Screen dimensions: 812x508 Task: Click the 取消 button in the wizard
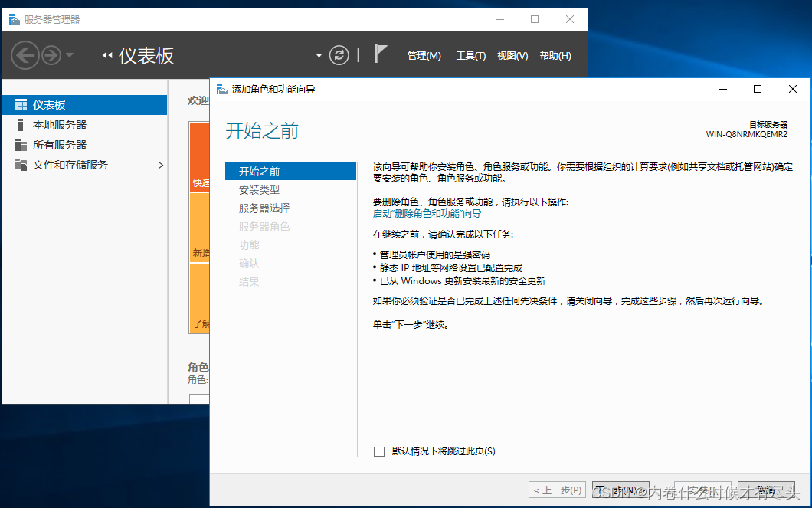(x=766, y=490)
